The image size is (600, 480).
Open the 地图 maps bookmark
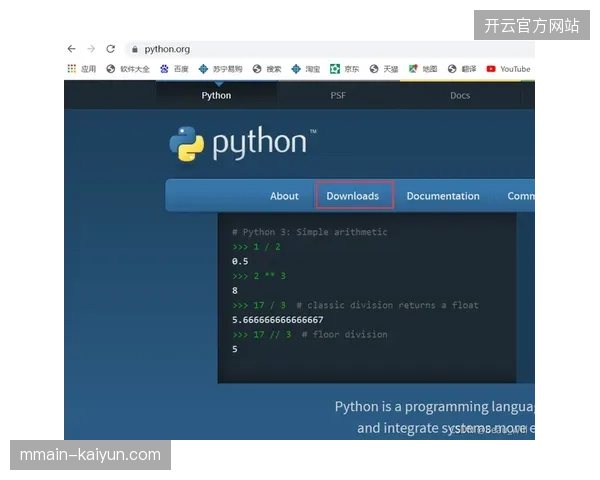(423, 69)
